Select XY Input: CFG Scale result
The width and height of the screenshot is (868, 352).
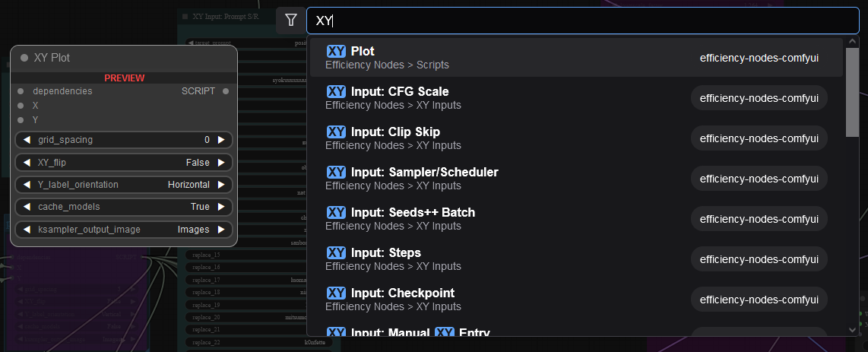click(576, 98)
